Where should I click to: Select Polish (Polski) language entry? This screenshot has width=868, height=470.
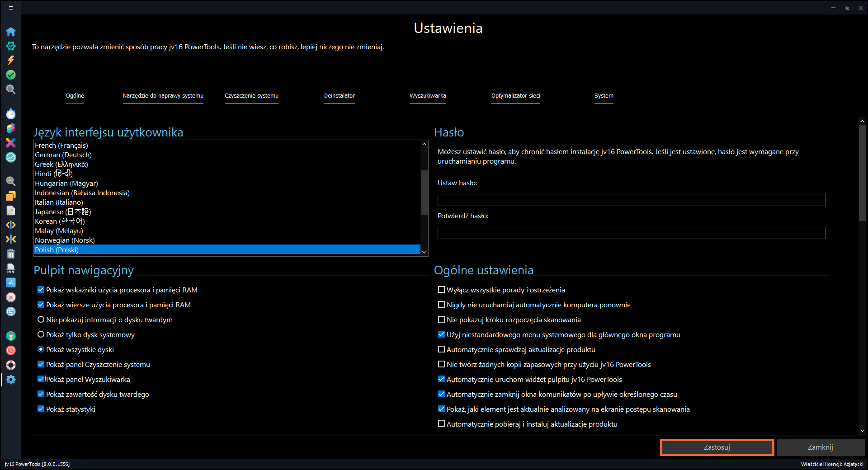[227, 249]
